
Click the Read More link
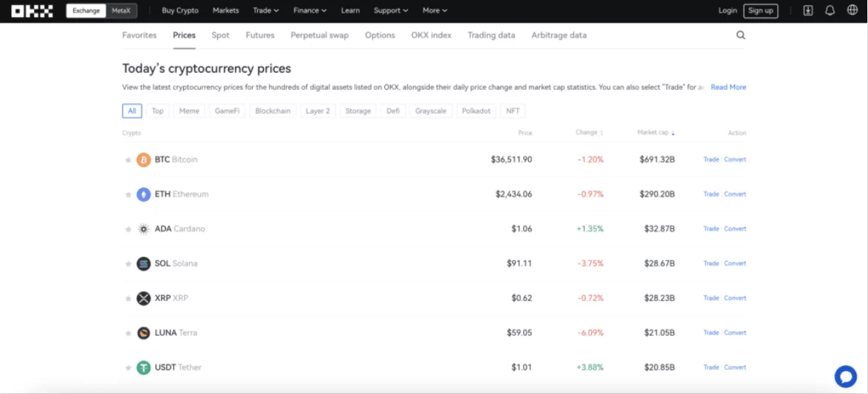click(x=728, y=87)
